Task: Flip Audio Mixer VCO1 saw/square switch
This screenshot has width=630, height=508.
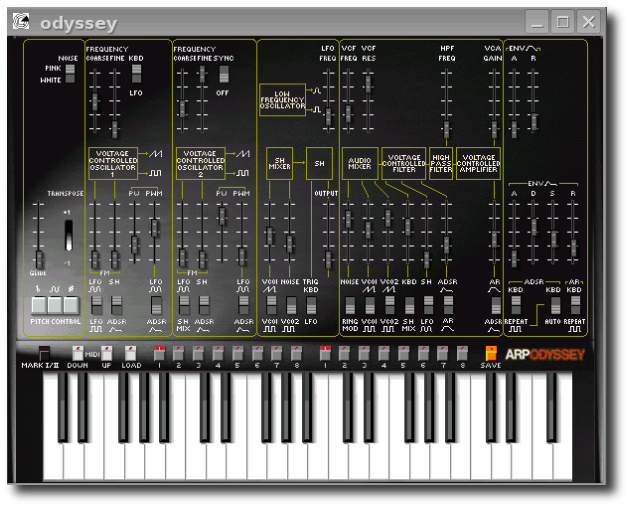Action: pos(370,306)
